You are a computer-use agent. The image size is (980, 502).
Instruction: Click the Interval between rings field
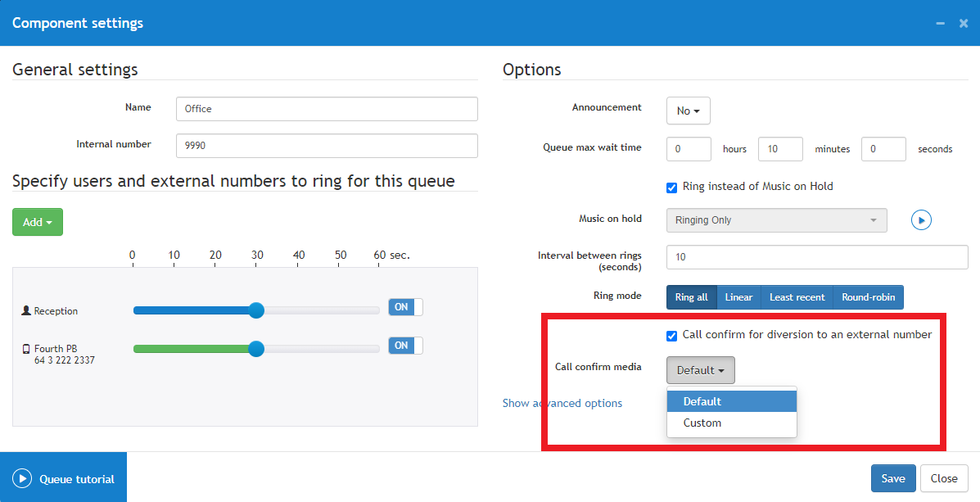pos(817,257)
